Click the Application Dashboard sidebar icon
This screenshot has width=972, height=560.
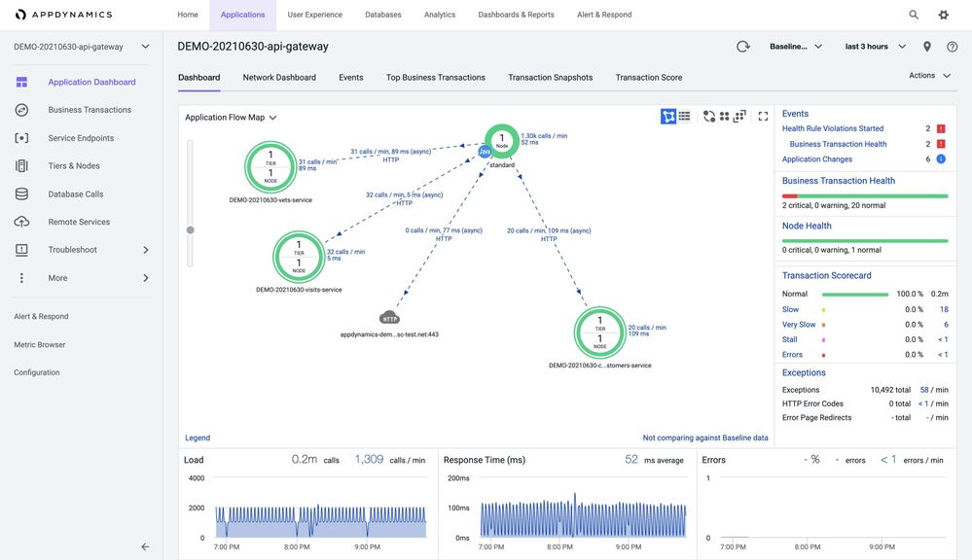(x=21, y=82)
